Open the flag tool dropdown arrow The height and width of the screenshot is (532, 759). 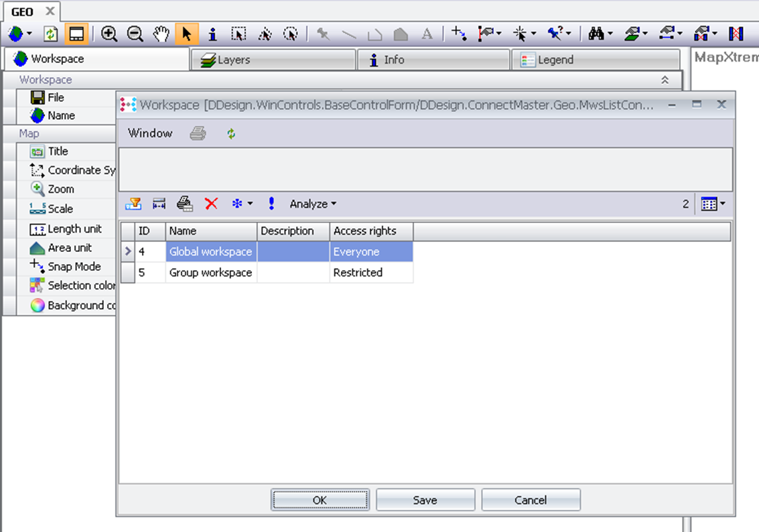pyautogui.click(x=499, y=34)
